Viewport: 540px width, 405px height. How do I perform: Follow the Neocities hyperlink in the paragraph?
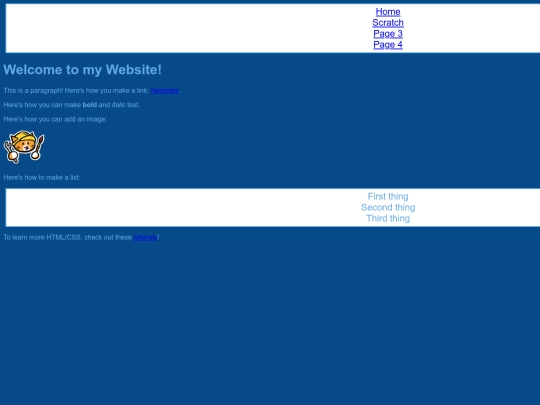click(x=165, y=91)
